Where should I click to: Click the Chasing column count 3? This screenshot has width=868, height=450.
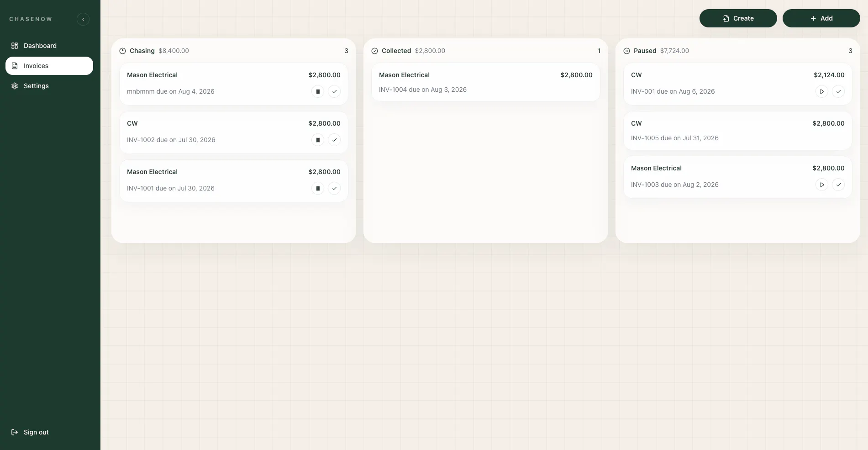[346, 51]
